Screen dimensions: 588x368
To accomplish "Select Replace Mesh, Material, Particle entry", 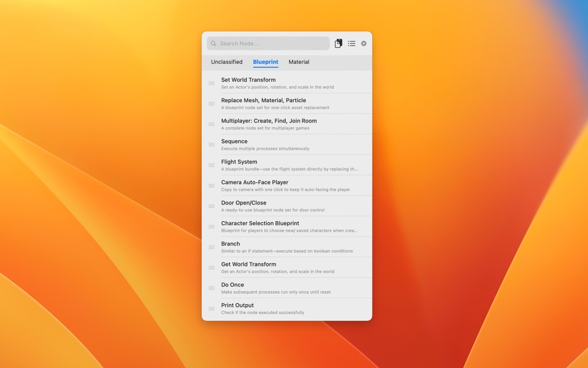I will tap(287, 103).
